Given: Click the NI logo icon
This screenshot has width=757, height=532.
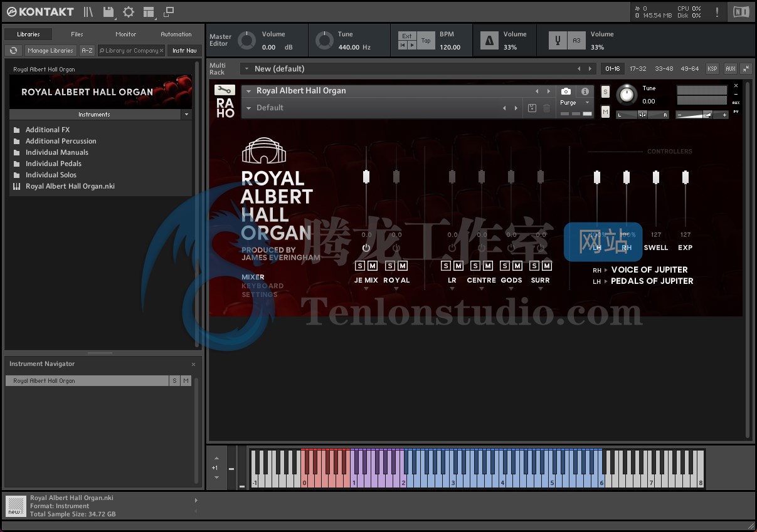Looking at the screenshot, I should pyautogui.click(x=741, y=11).
